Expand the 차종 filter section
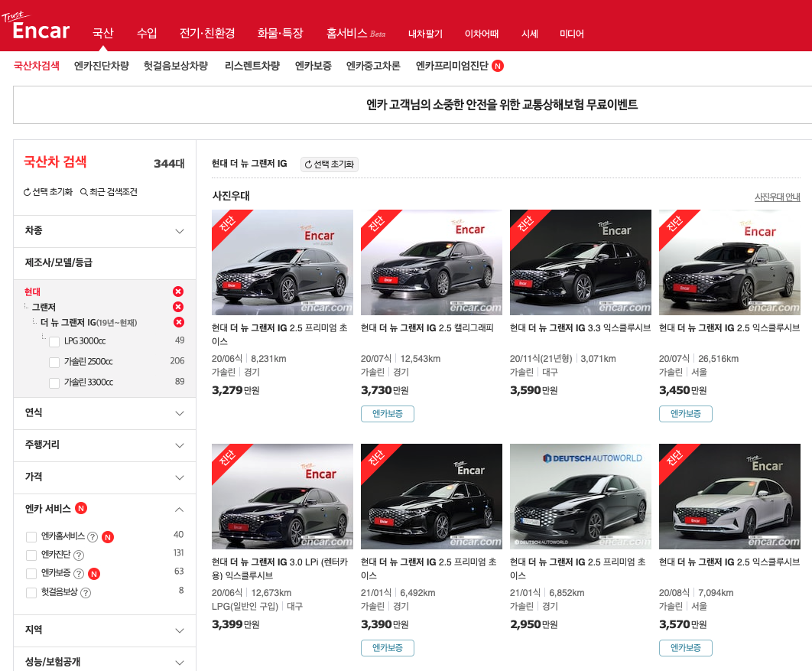The width and height of the screenshot is (812, 671). coord(105,231)
